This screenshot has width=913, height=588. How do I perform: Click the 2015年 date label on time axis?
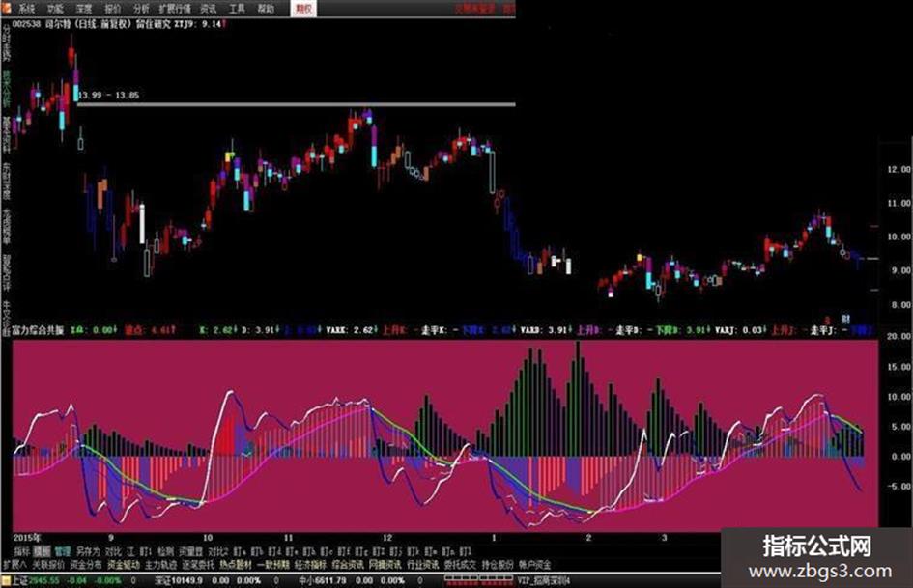point(27,538)
